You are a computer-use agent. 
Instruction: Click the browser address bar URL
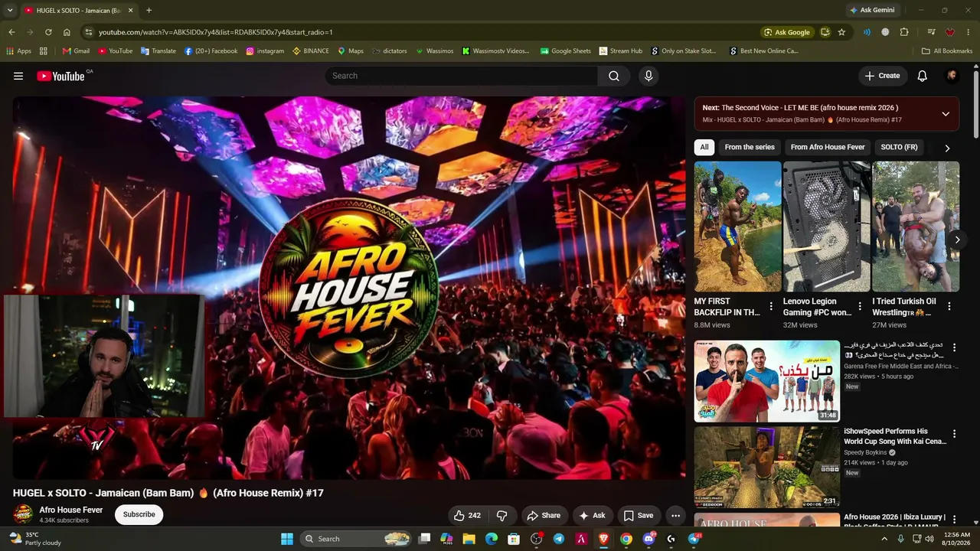coord(216,32)
